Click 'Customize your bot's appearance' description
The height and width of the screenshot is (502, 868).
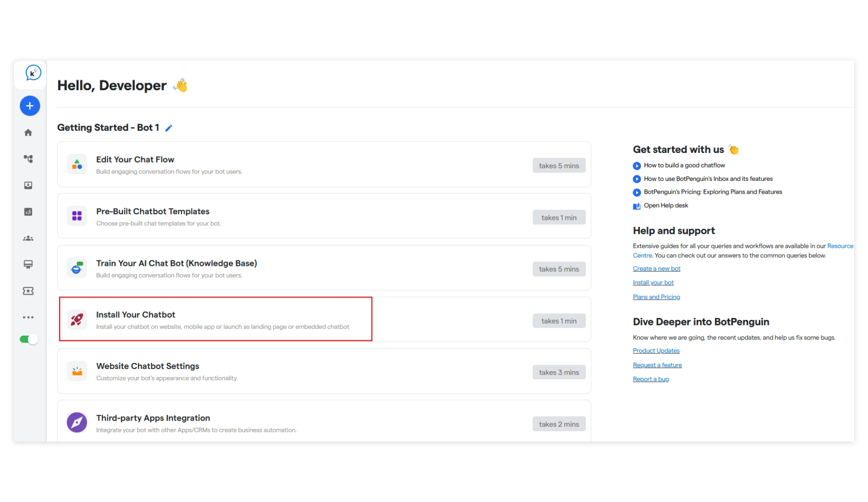[167, 378]
